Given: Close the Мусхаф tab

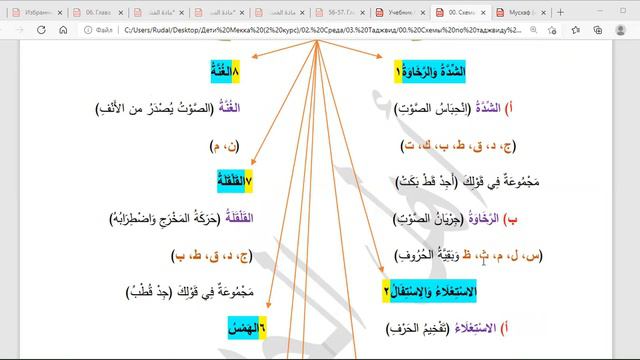Looking at the screenshot, I should pyautogui.click(x=544, y=13).
